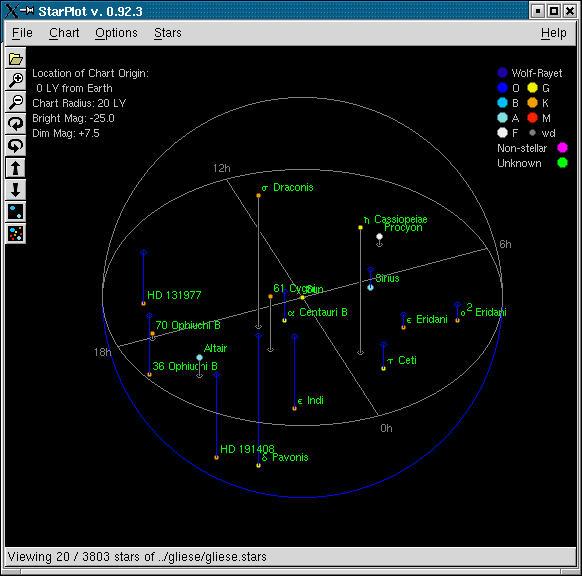The width and height of the screenshot is (582, 576).
Task: Toggle star display with the two-dot icon
Action: point(15,212)
